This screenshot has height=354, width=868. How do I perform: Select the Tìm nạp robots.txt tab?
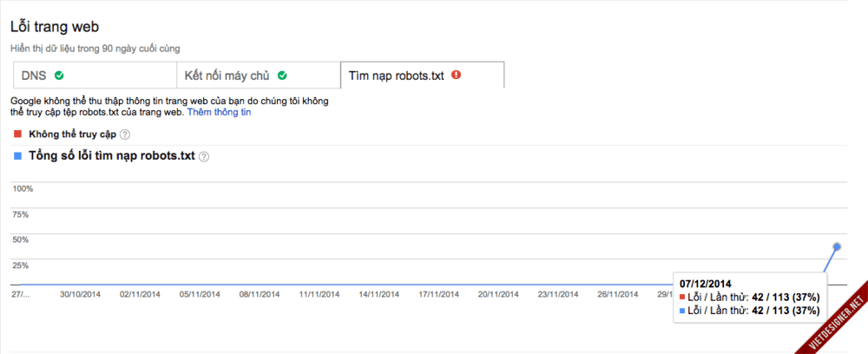coord(422,75)
